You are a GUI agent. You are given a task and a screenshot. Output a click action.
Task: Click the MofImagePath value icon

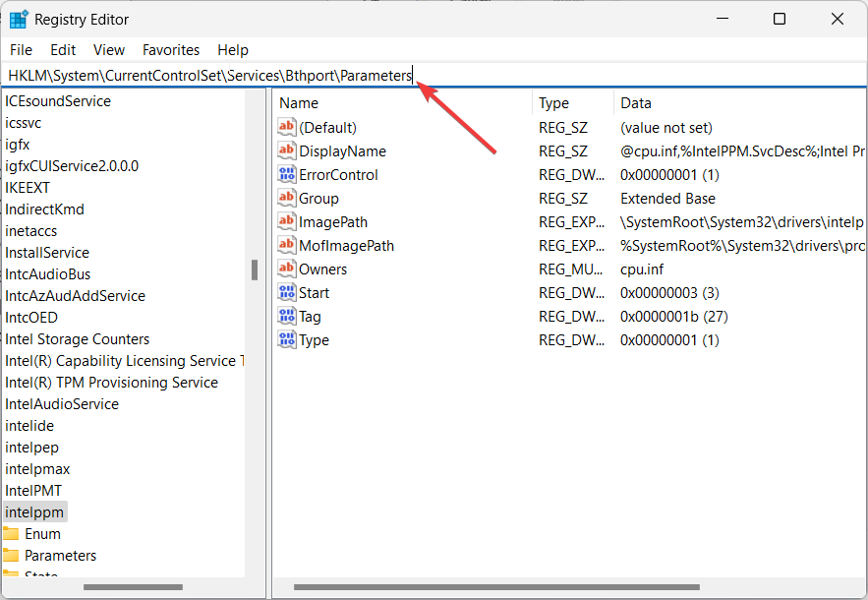pyautogui.click(x=286, y=245)
